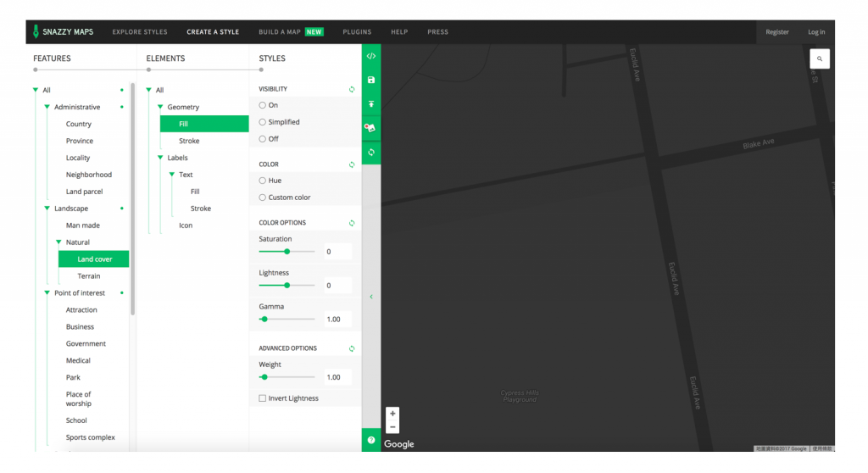This screenshot has width=868, height=473.
Task: Click the Register link
Action: tap(776, 32)
